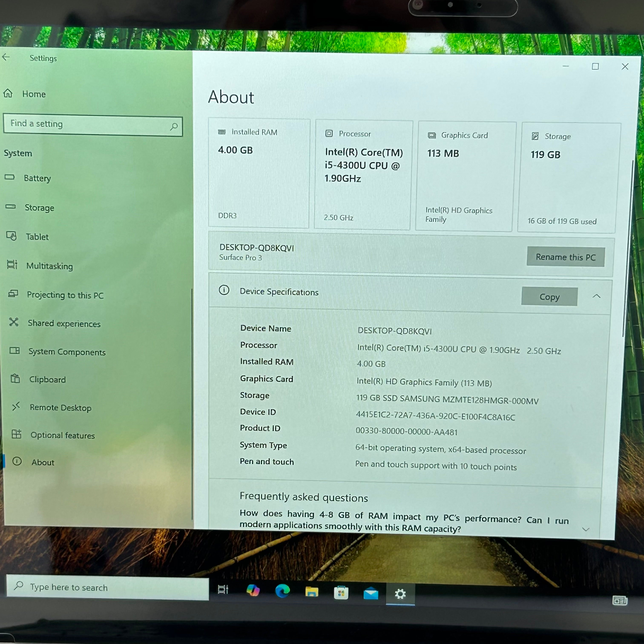Click the search magnifier in Find a setting
Image resolution: width=644 pixels, height=644 pixels.
pos(174,126)
